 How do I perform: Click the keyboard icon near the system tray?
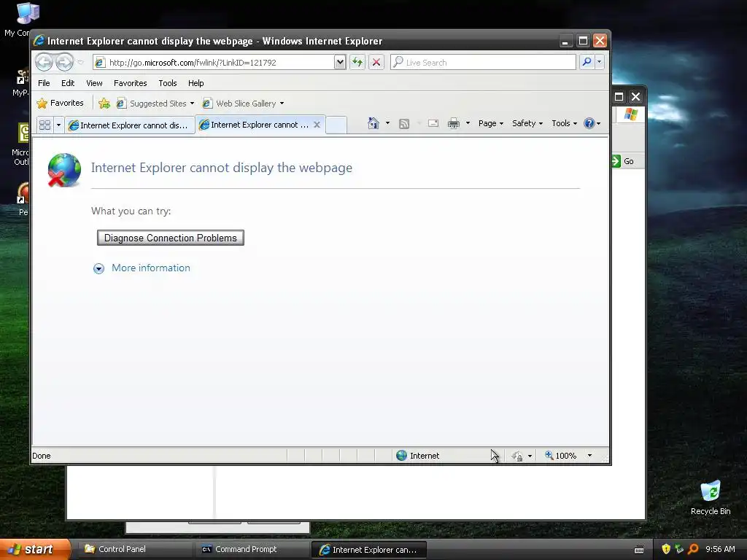(x=639, y=550)
